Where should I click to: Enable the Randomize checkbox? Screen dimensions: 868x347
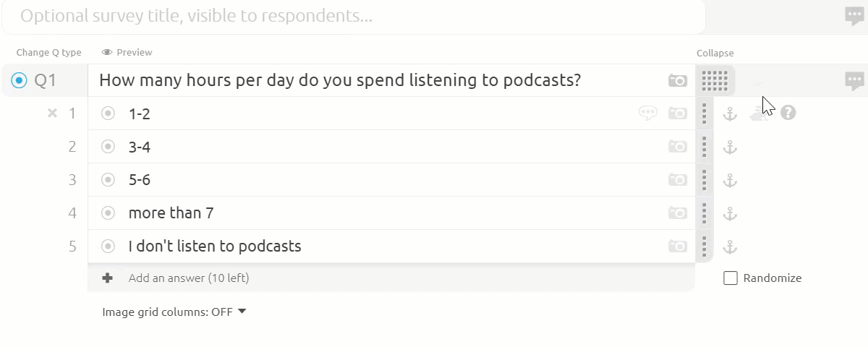(x=731, y=278)
